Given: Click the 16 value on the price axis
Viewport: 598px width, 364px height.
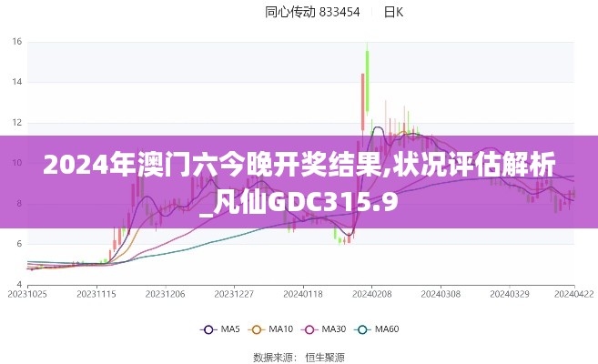Looking at the screenshot, I should pos(16,42).
